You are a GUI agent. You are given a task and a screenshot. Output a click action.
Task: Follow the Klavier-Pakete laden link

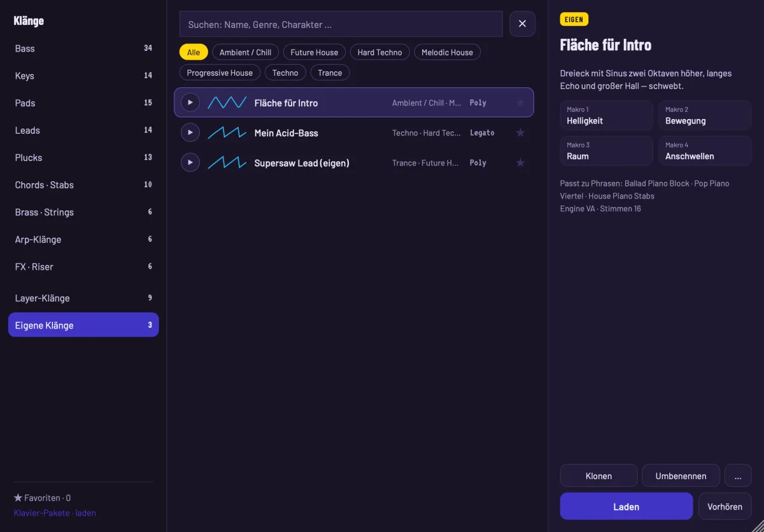(55, 512)
